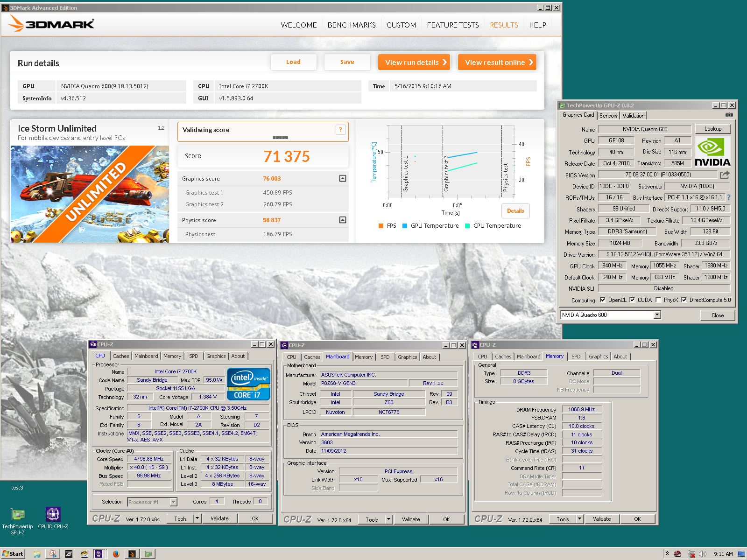
Task: Click the Ice Storm Unlimited thumbnail image
Action: (x=90, y=194)
